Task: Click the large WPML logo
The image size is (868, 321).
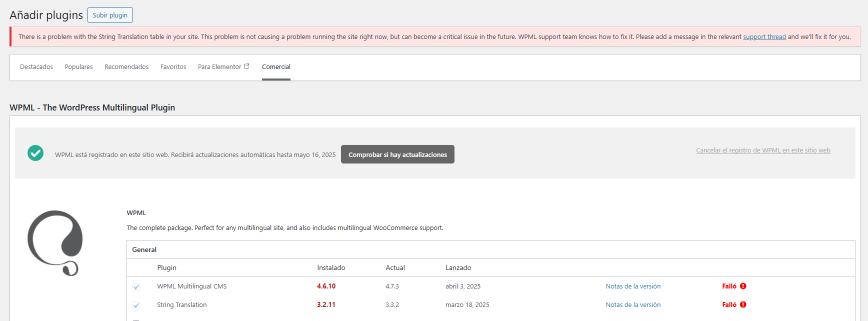Action: pos(55,243)
